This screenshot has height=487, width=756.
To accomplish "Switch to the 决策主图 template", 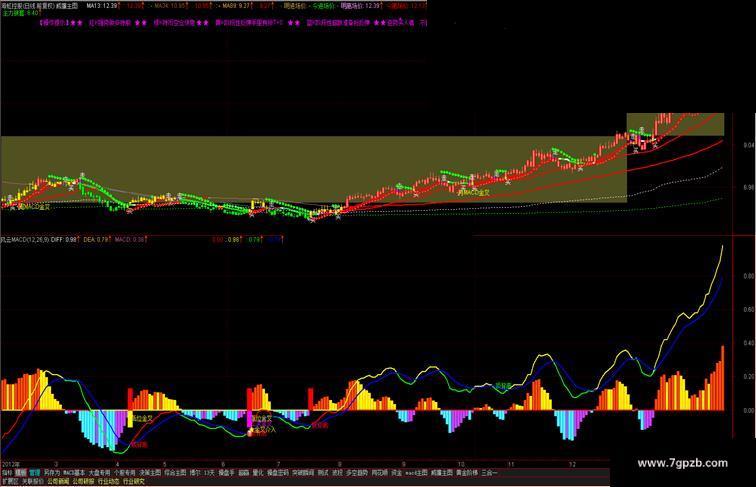I will (x=150, y=473).
